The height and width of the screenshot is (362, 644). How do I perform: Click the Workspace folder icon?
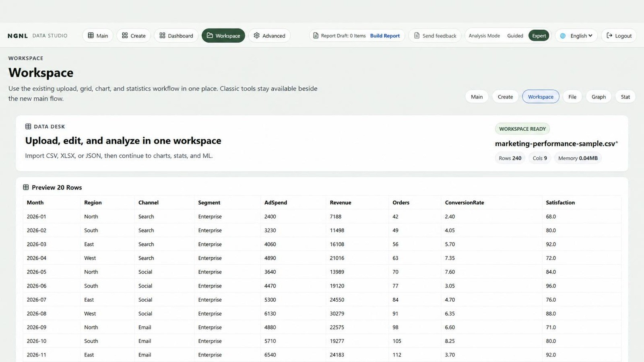[210, 35]
